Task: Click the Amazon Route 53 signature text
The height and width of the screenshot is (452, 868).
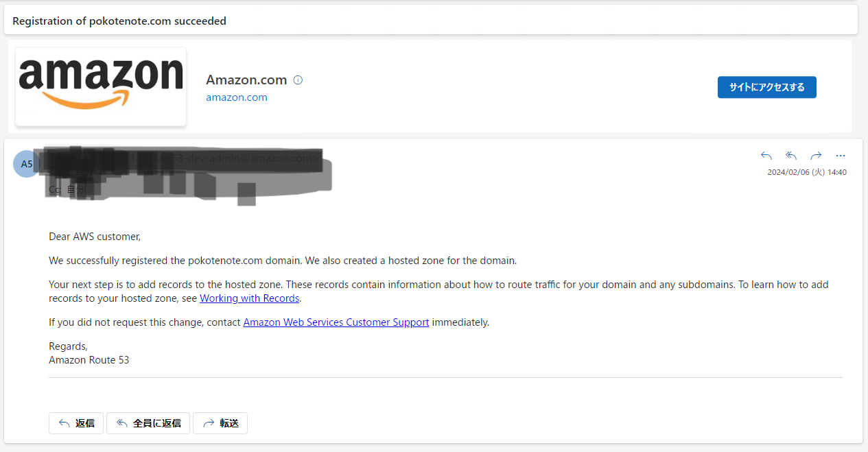Action: (89, 359)
